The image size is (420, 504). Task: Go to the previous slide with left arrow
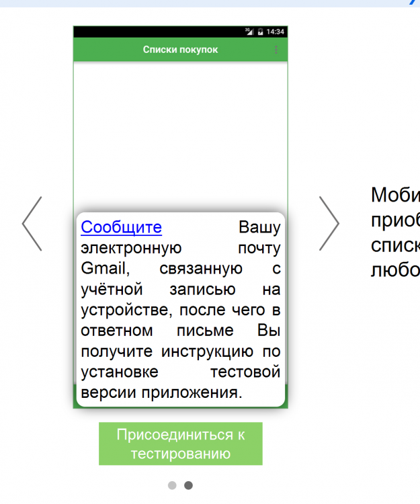(32, 224)
